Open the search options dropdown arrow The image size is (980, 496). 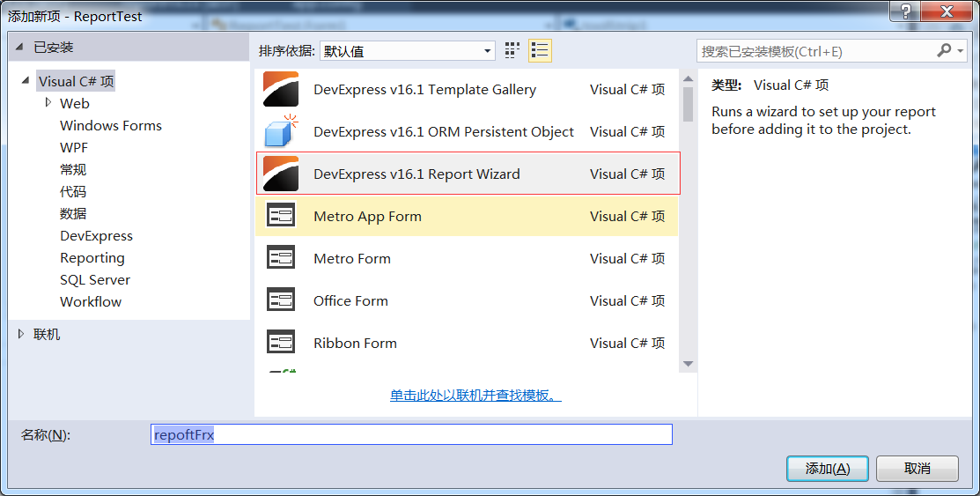[x=961, y=51]
